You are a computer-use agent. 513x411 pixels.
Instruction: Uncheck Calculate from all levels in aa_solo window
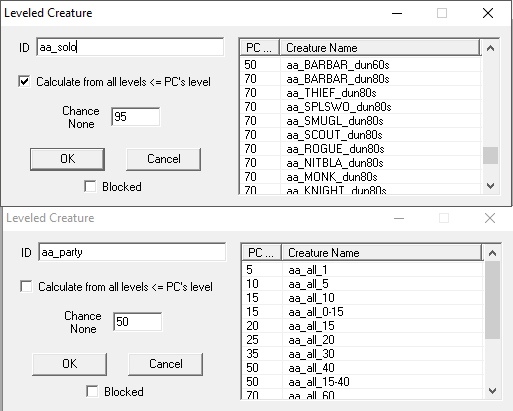[24, 82]
